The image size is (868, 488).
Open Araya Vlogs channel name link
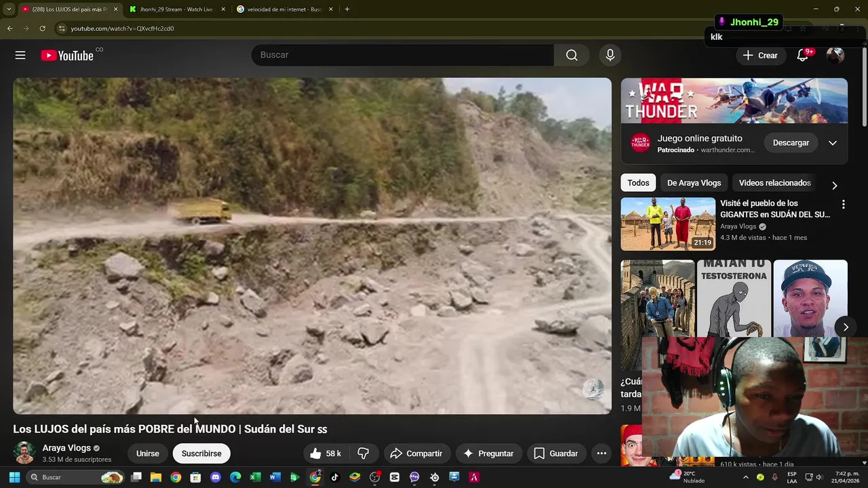tap(66, 448)
